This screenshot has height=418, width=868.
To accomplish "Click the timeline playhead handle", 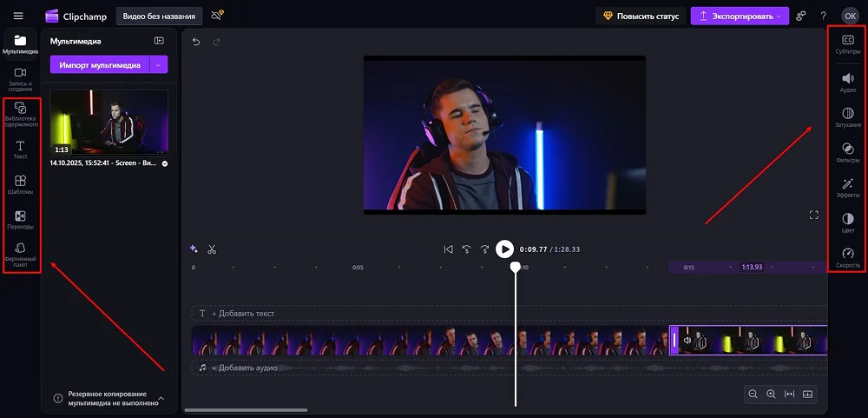I will [516, 267].
